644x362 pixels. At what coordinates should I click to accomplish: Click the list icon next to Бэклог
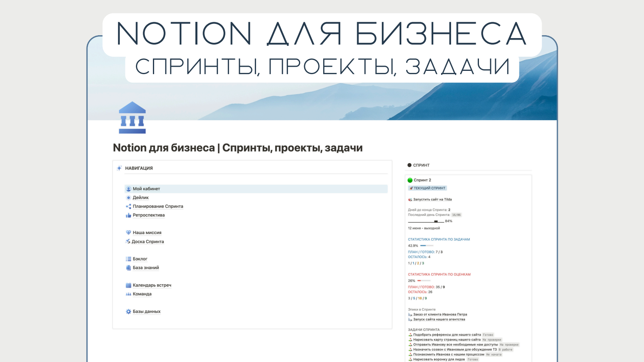point(128,259)
